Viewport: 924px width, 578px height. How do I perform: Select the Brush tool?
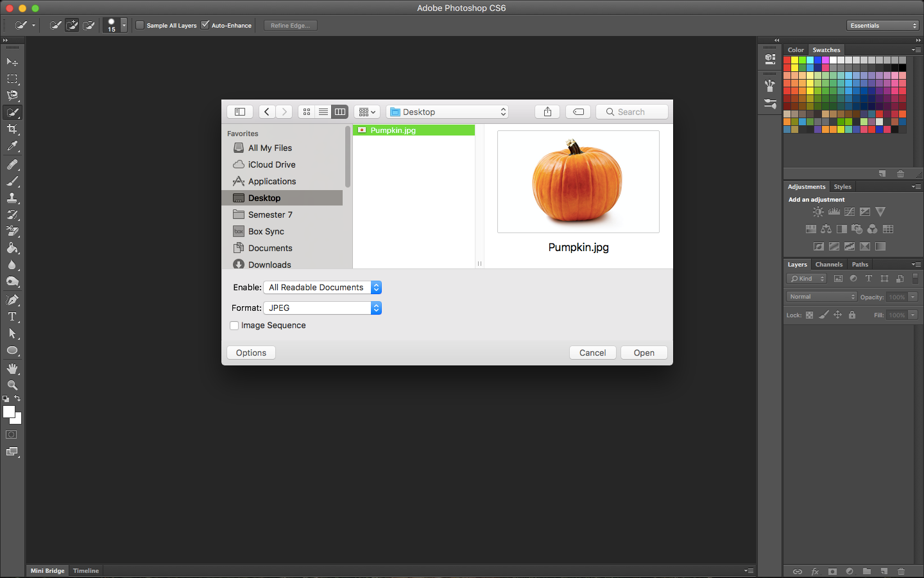tap(13, 180)
